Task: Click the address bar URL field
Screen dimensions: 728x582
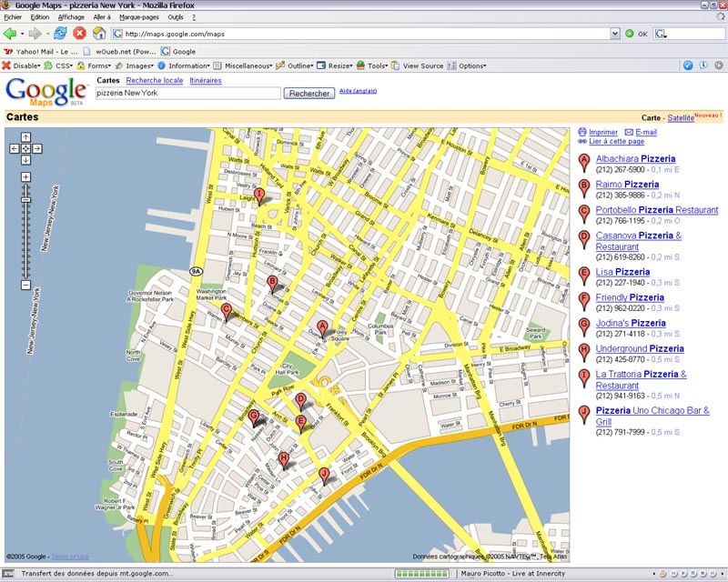Action: click(367, 34)
